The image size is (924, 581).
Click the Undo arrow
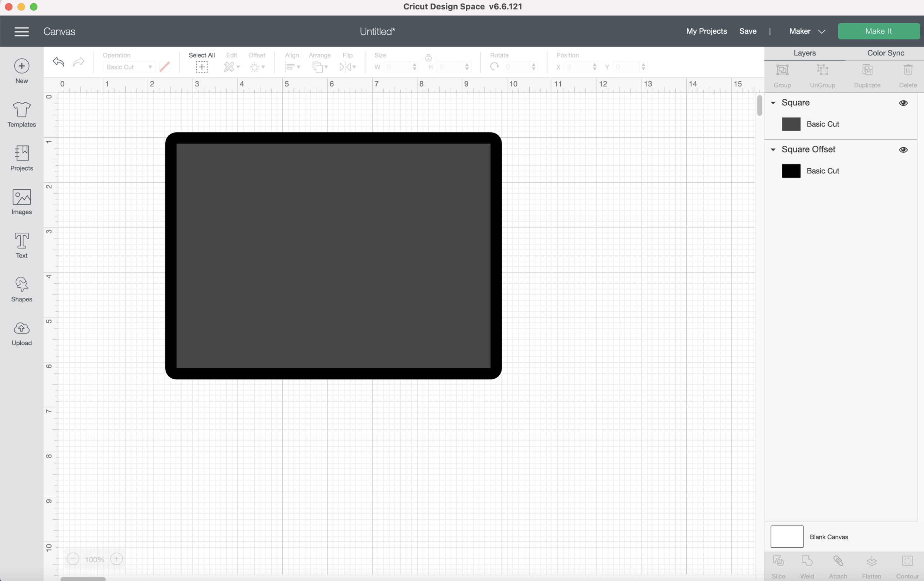(x=59, y=62)
